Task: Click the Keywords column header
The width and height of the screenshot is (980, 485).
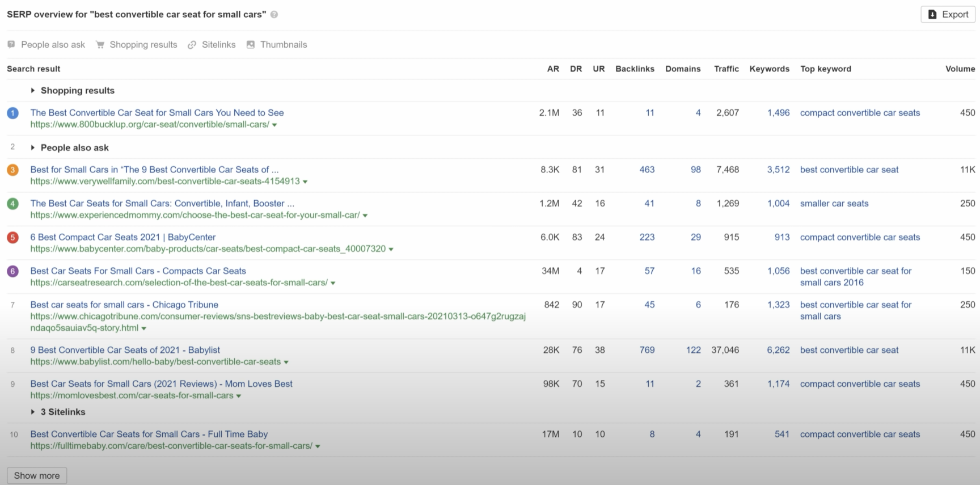Action: pyautogui.click(x=770, y=69)
